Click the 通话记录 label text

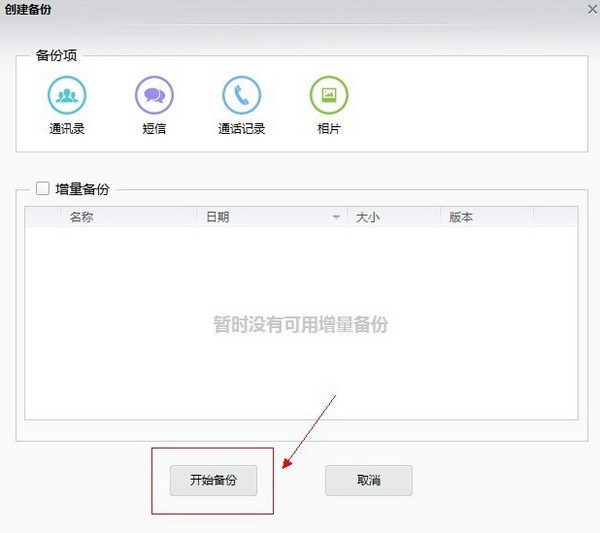241,129
